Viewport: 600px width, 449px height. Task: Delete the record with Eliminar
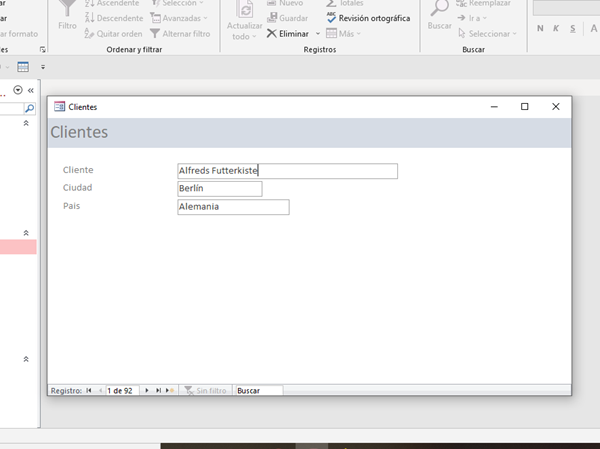coord(288,34)
